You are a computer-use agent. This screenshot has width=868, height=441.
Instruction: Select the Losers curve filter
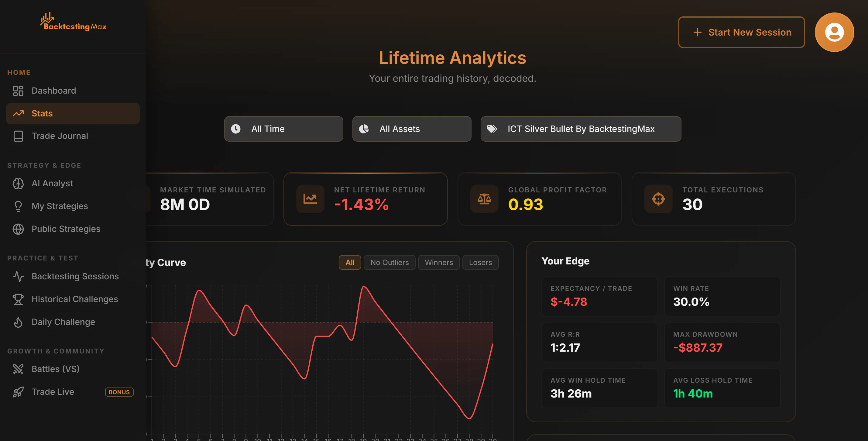(x=481, y=262)
